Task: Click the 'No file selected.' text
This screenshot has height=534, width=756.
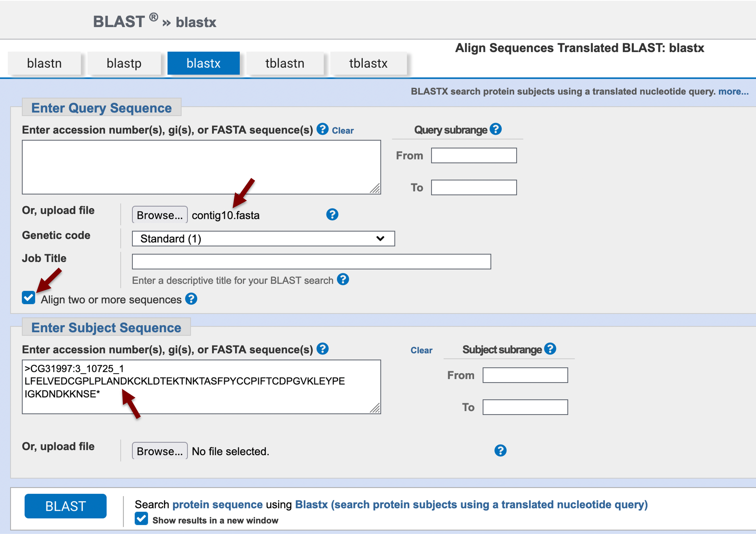Action: 230,451
